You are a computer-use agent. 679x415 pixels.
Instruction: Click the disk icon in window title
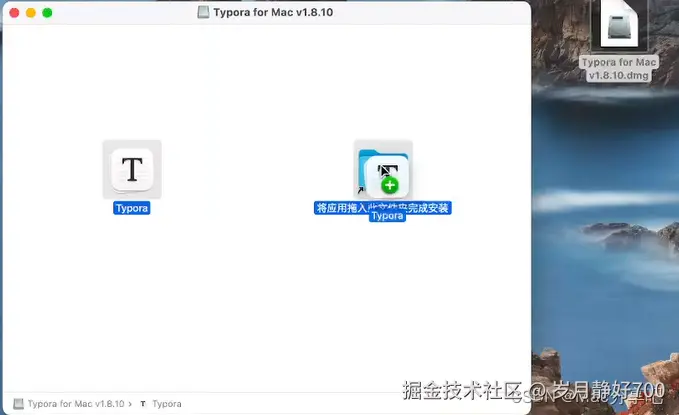tap(203, 12)
